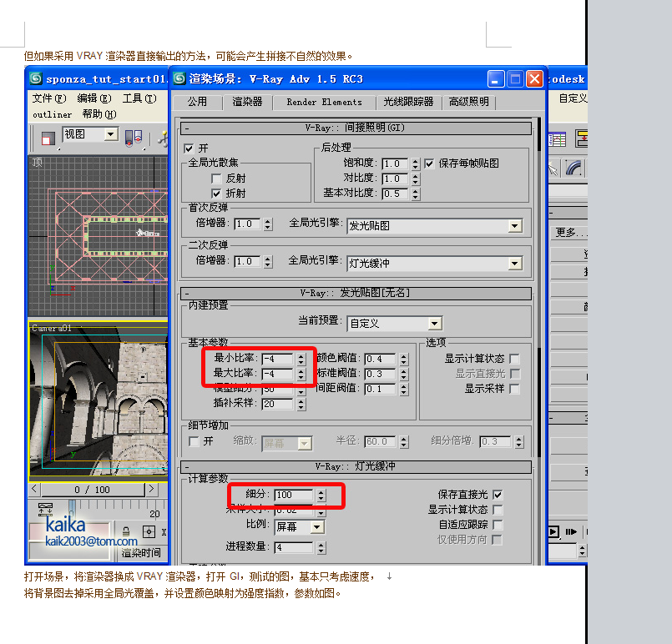Viewport: 672px width, 644px height.
Task: Open the 高级照明 tab
Action: (469, 102)
